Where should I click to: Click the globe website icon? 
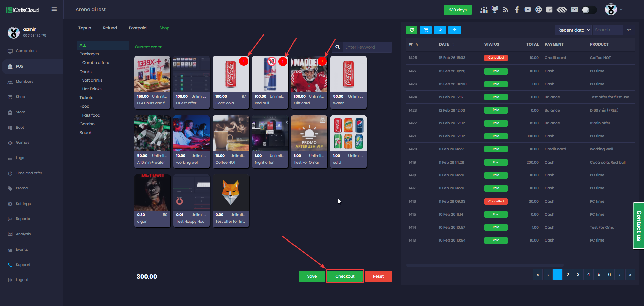tap(538, 10)
